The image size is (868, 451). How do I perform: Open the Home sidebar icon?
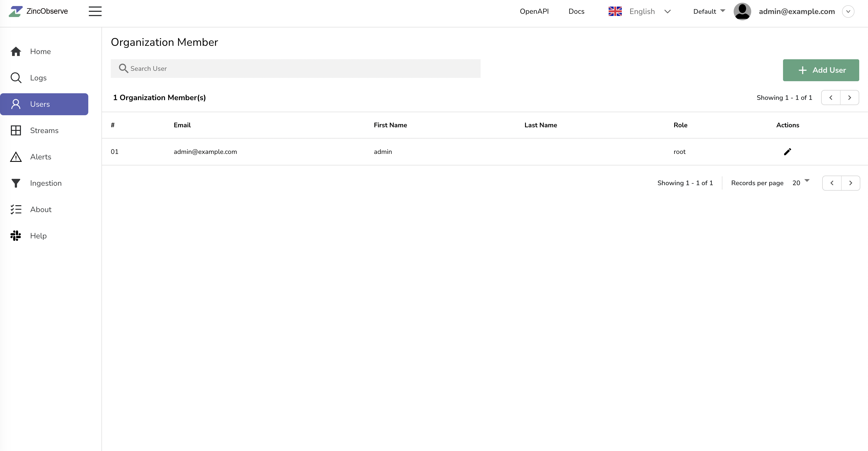16,51
